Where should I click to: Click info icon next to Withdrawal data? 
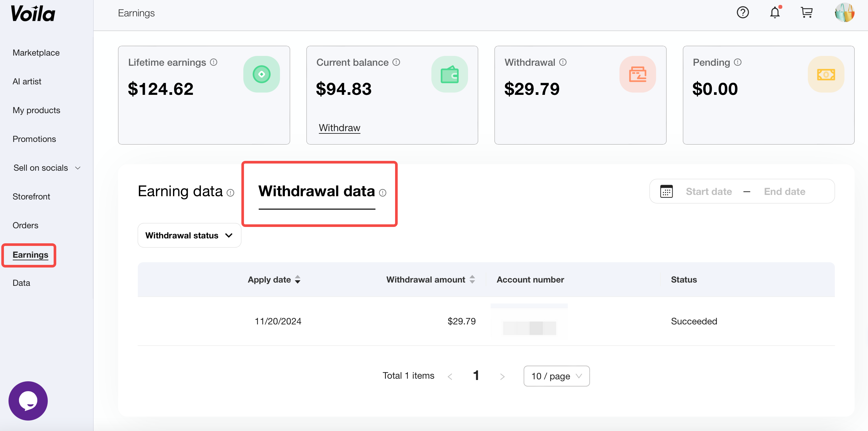pos(382,193)
